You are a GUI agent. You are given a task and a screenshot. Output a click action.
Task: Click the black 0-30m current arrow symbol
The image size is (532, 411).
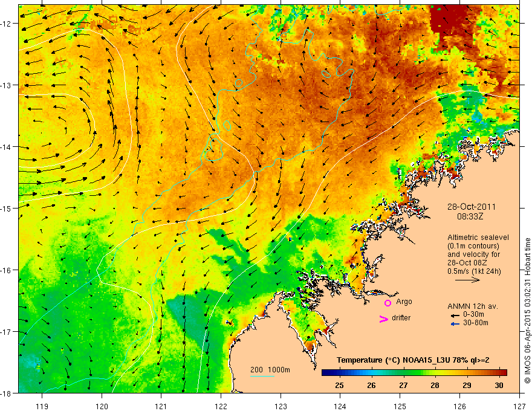(455, 316)
